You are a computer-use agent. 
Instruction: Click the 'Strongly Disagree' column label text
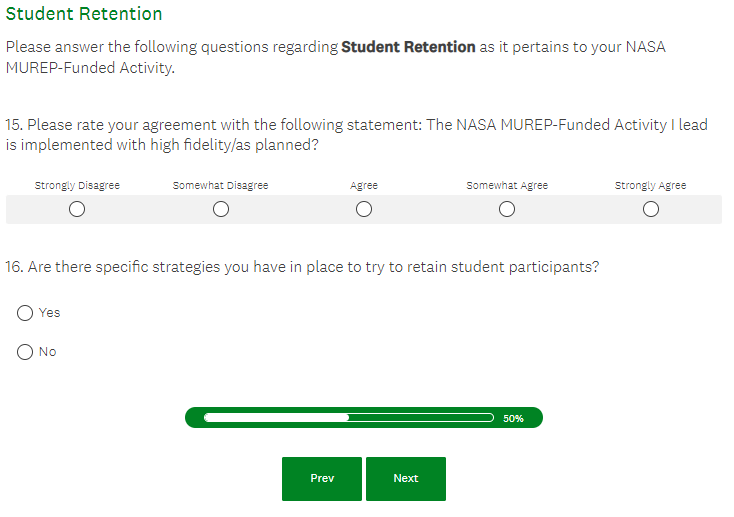point(77,186)
